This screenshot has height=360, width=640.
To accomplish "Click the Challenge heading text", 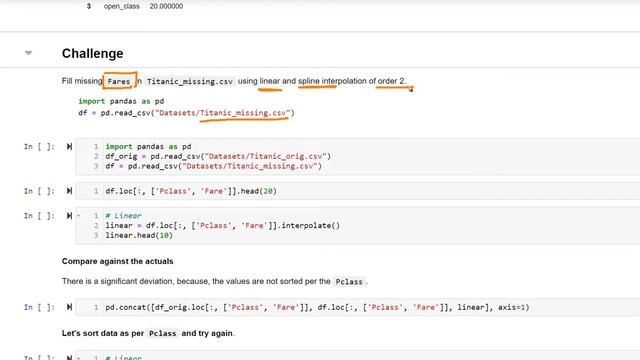I will 93,53.
